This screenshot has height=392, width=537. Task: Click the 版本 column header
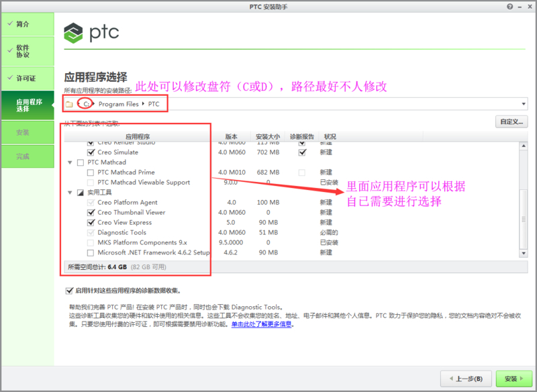pyautogui.click(x=231, y=136)
